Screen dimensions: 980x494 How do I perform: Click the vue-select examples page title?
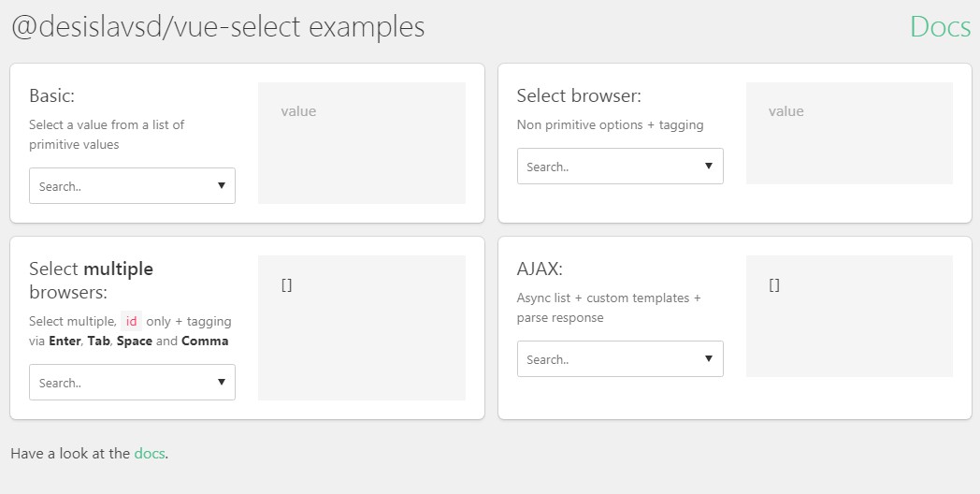tap(218, 27)
